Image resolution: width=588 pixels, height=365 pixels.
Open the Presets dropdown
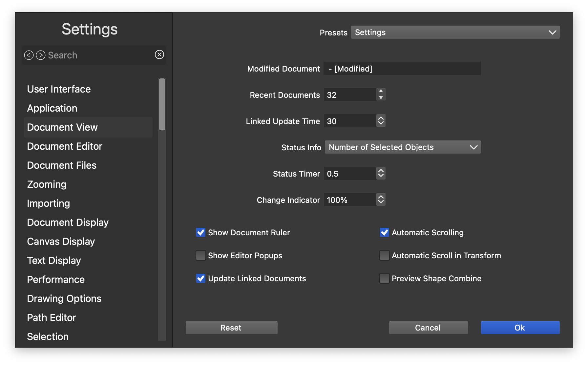(455, 32)
